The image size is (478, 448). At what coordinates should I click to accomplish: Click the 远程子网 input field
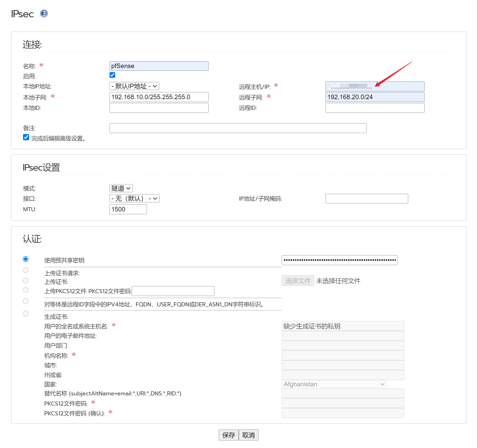(375, 97)
